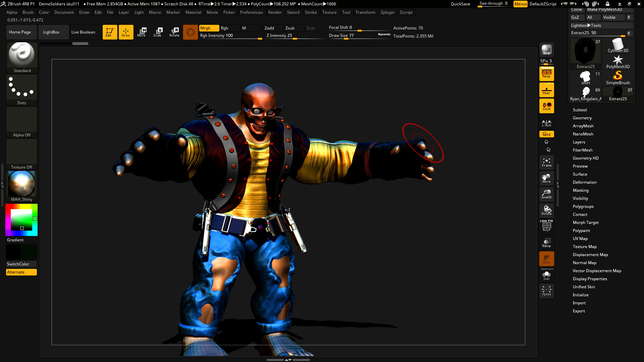Select the SimpleBrush tool
The image size is (644, 362).
pos(618,78)
